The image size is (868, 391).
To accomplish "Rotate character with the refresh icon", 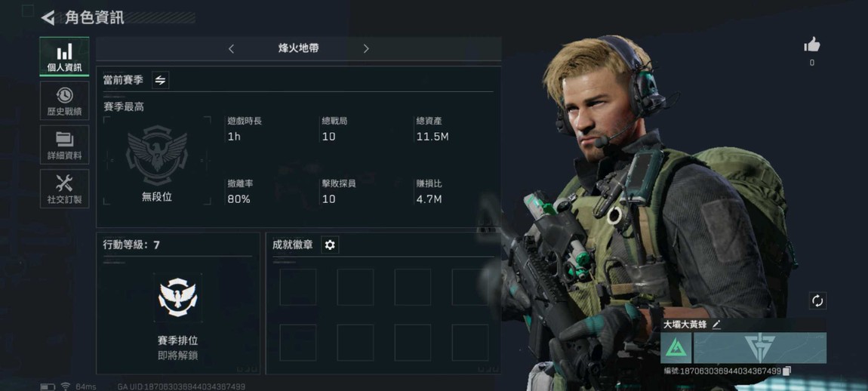I will tap(817, 301).
